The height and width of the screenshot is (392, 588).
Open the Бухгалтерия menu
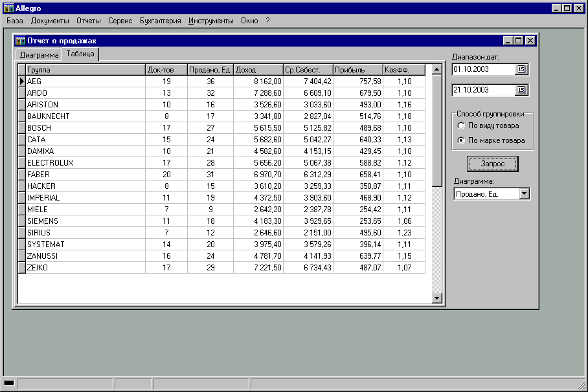(160, 21)
